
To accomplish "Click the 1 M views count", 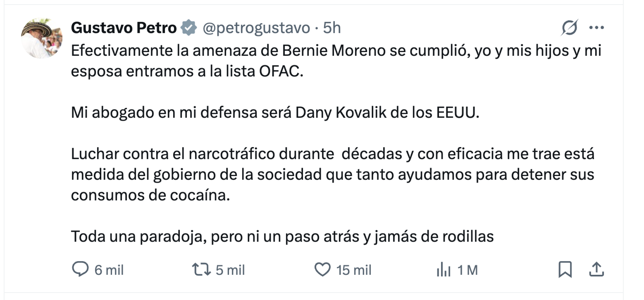I will 467,270.
